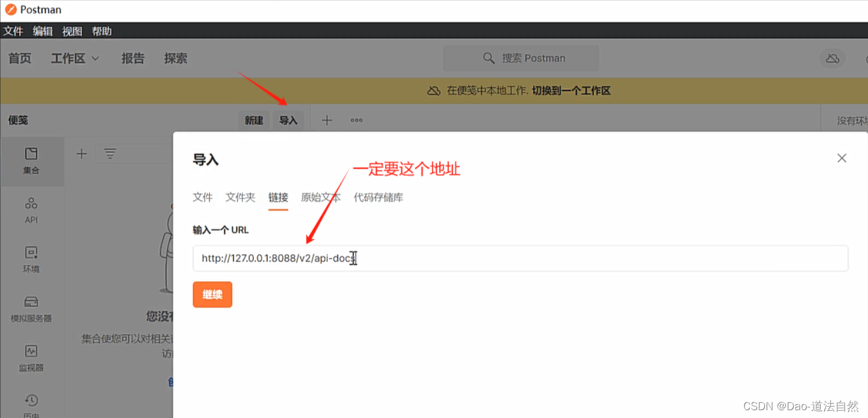Select API in the sidebar
868x418 pixels.
click(31, 210)
